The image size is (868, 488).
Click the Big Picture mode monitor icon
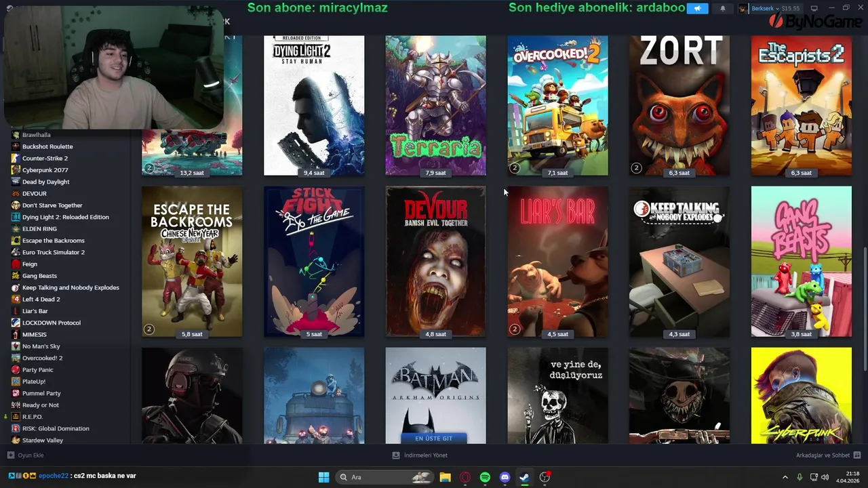point(814,8)
